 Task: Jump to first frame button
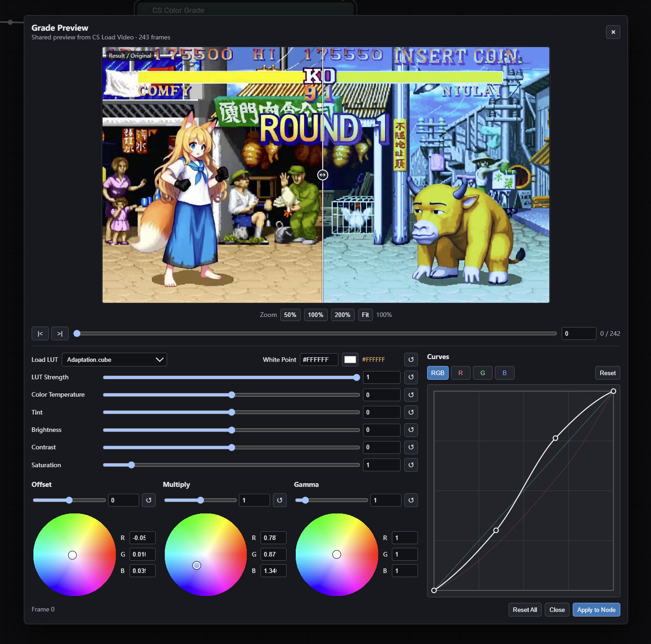pyautogui.click(x=40, y=333)
